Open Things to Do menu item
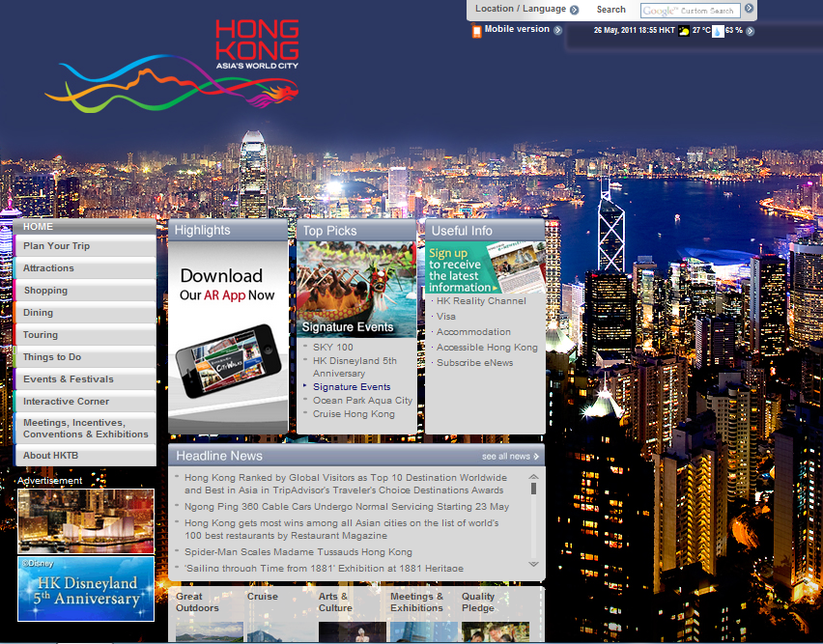Image resolution: width=823 pixels, height=644 pixels. point(84,356)
